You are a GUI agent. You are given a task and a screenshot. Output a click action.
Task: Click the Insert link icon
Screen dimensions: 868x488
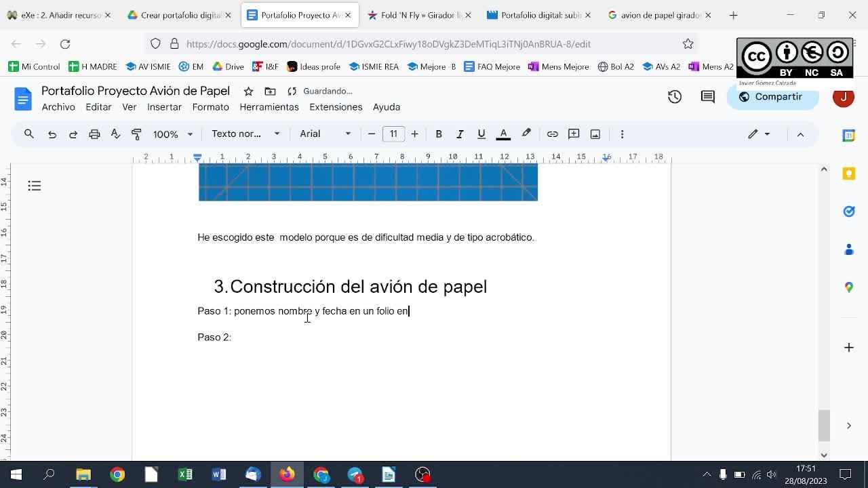(552, 134)
